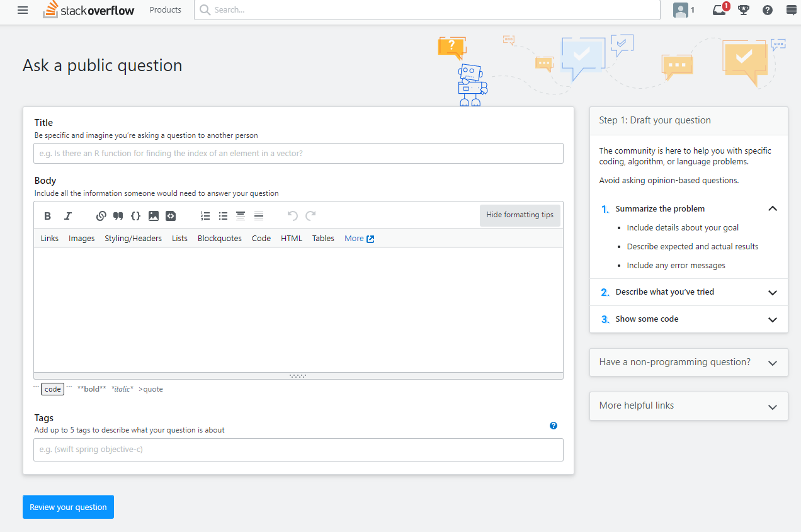Open the Tables formatting tip tab
Screen dimensions: 801x532
pos(324,239)
